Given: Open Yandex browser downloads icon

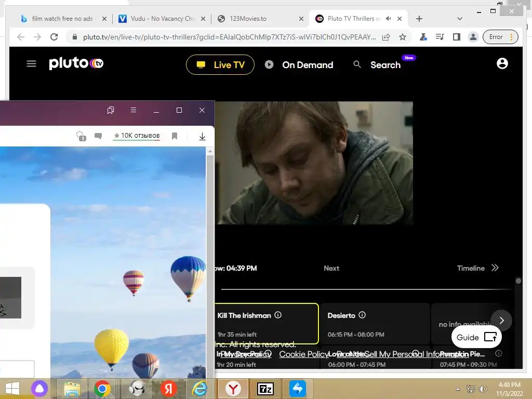Looking at the screenshot, I should (202, 136).
